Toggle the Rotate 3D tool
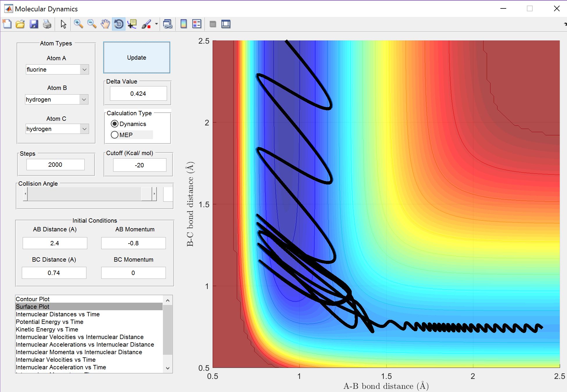This screenshot has height=392, width=567. [x=119, y=24]
